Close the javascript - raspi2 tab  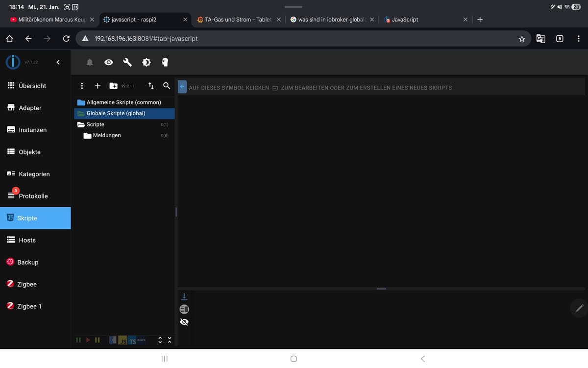185,20
